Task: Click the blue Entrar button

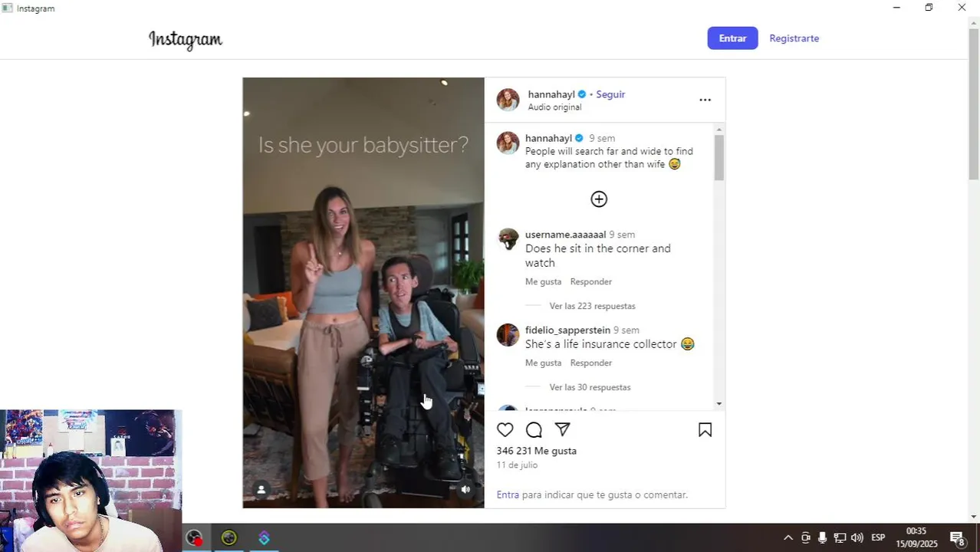Action: tap(732, 38)
